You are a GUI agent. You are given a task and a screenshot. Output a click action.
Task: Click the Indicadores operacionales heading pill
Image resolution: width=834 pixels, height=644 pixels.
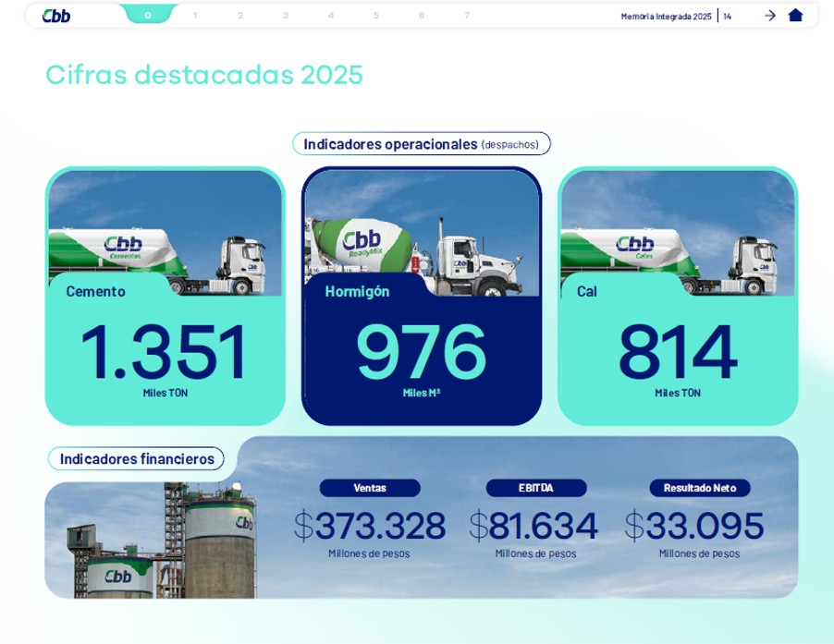[422, 144]
